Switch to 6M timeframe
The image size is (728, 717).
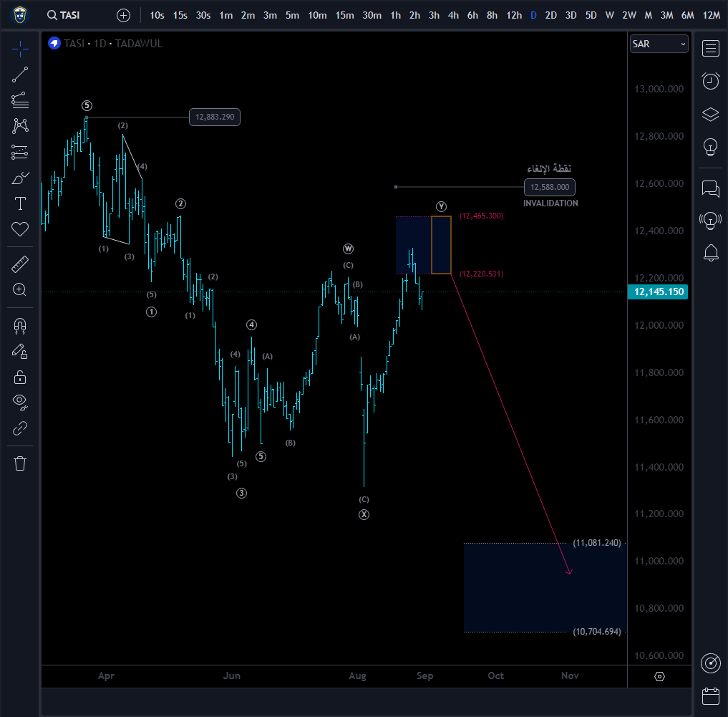[x=688, y=15]
